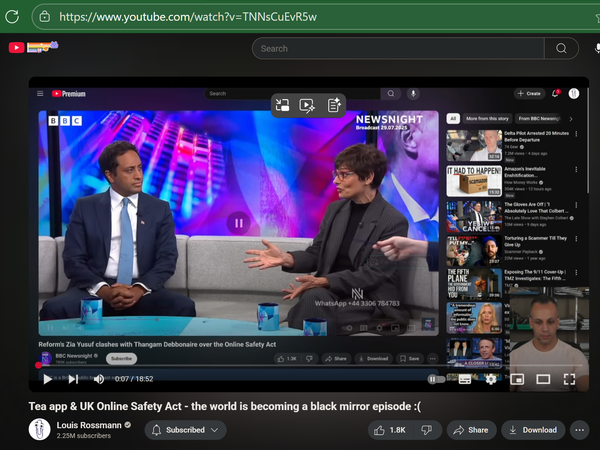Click the AI notes overlay icon

(x=334, y=105)
